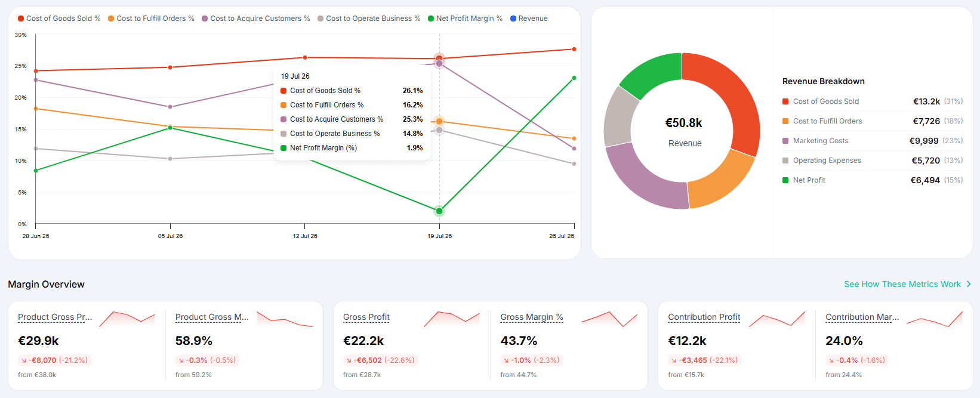Click orange Fulfill Orders point at 28 Jun 26

[x=36, y=109]
